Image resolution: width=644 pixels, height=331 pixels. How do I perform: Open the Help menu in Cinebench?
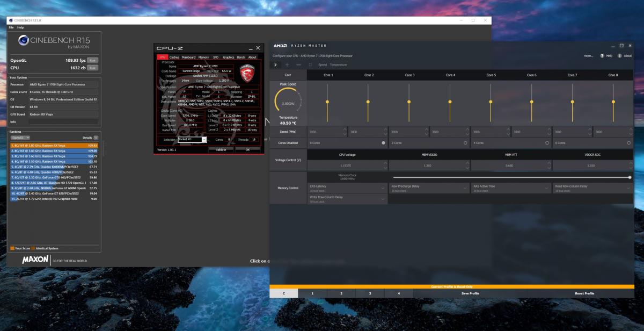[20, 27]
